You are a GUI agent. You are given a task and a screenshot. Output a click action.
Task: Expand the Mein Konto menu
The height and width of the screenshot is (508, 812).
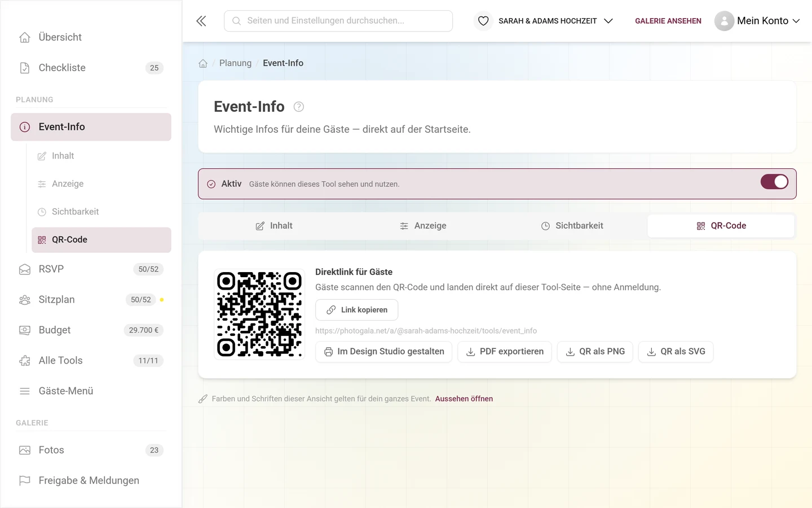pos(757,21)
